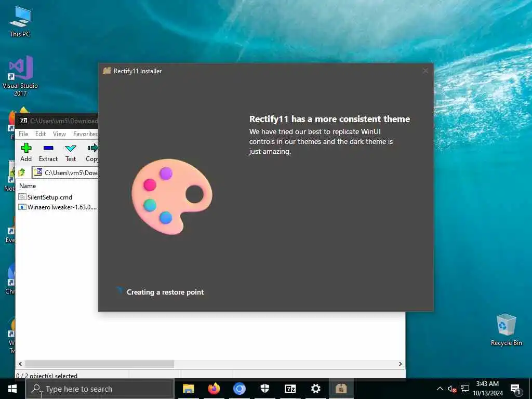Click the Test icon in 7-Zip toolbar

point(71,148)
